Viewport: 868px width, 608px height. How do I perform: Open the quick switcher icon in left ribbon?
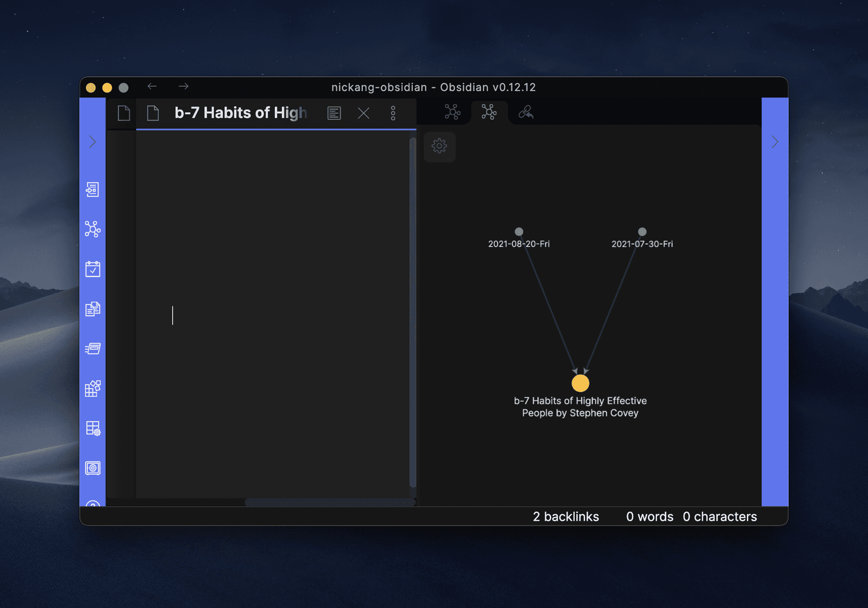click(92, 190)
